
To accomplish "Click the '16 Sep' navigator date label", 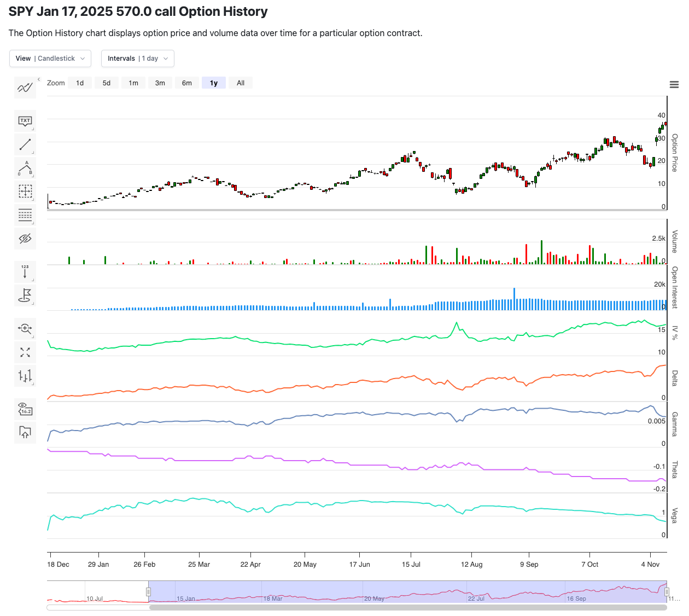I will pyautogui.click(x=576, y=598).
